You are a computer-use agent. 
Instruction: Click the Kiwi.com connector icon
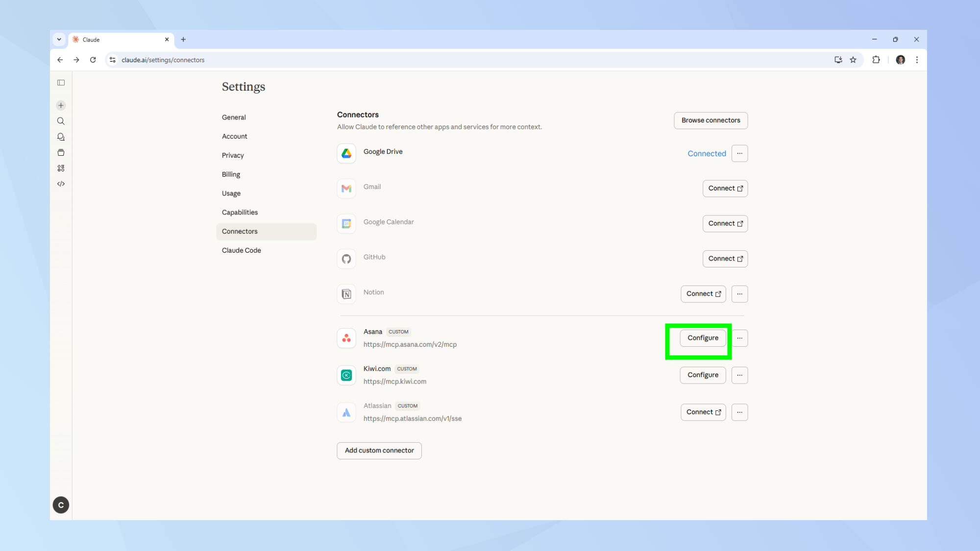[x=346, y=375]
